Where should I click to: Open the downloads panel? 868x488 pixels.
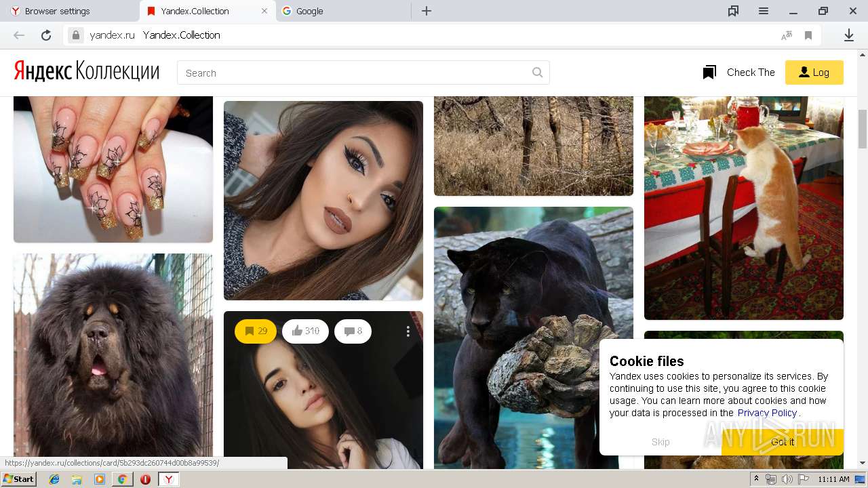click(848, 35)
